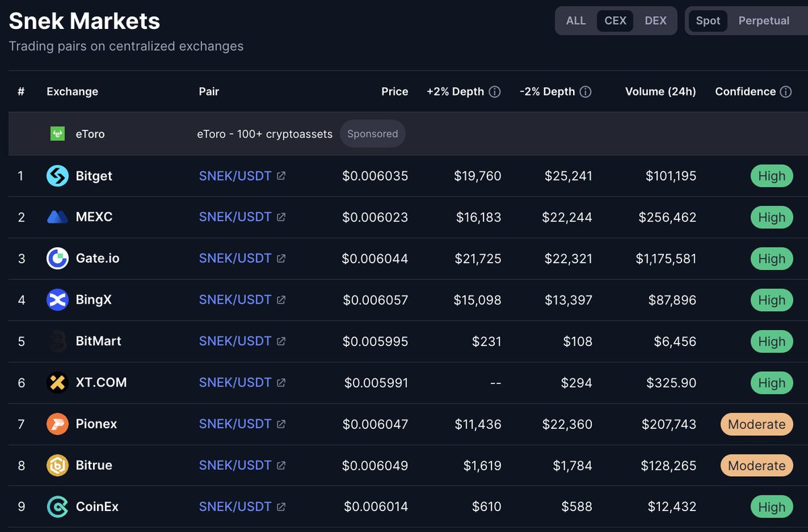The width and height of the screenshot is (808, 532).
Task: Open info icon beside +2% Depth
Action: pyautogui.click(x=494, y=92)
